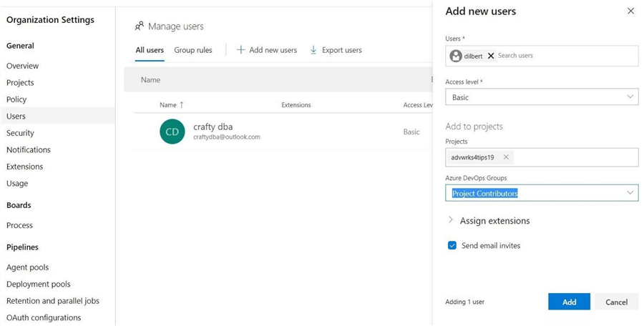Go to Agent pools settings

point(28,267)
